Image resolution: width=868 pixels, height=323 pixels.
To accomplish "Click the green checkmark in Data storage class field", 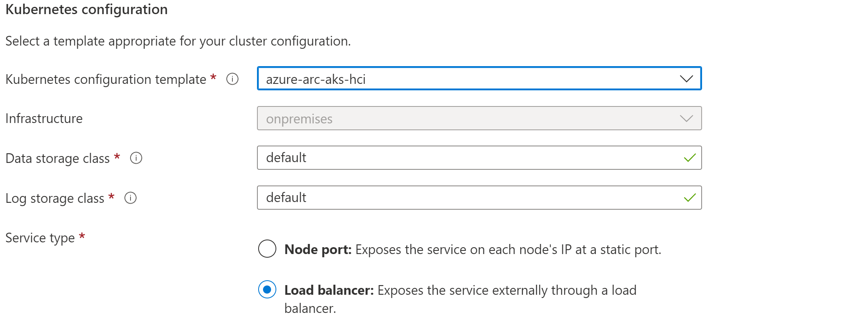I will [x=690, y=158].
